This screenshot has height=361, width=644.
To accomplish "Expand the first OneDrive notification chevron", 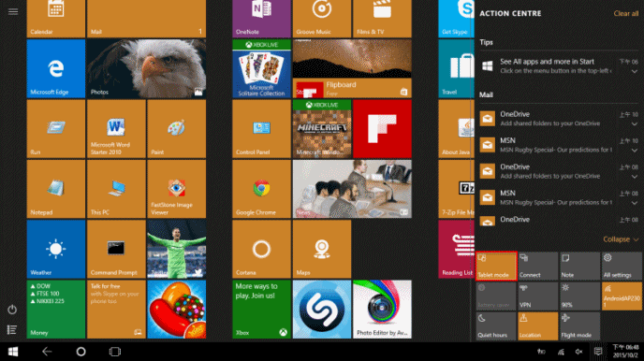I will coord(635,124).
